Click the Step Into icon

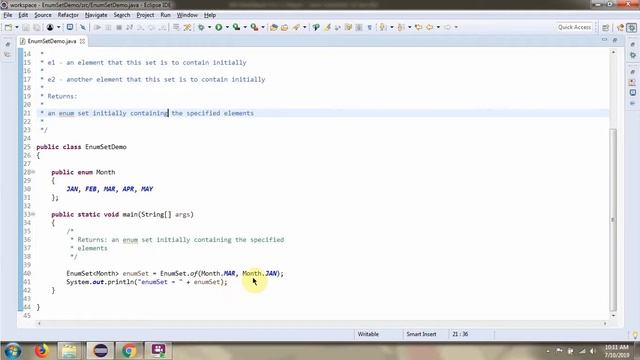pos(140,27)
